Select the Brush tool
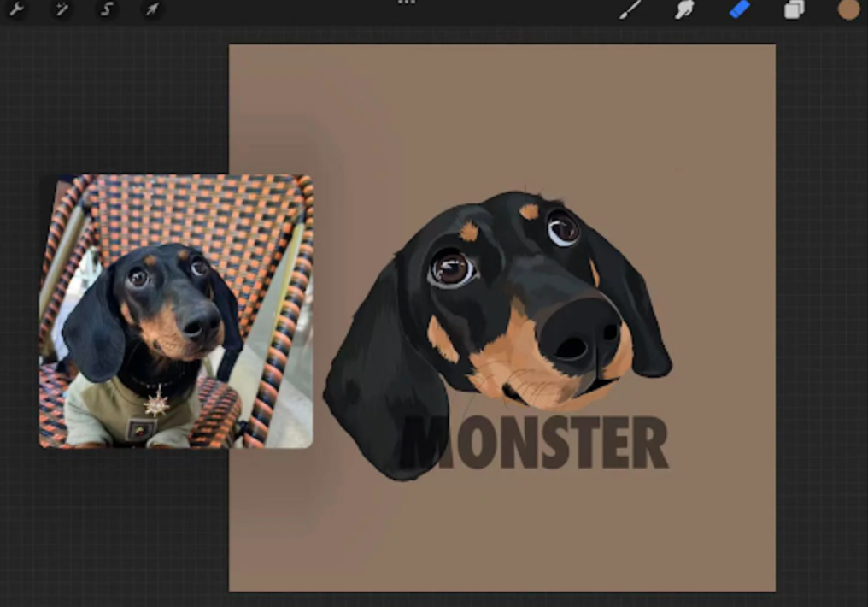Viewport: 868px width, 607px height. pyautogui.click(x=630, y=9)
